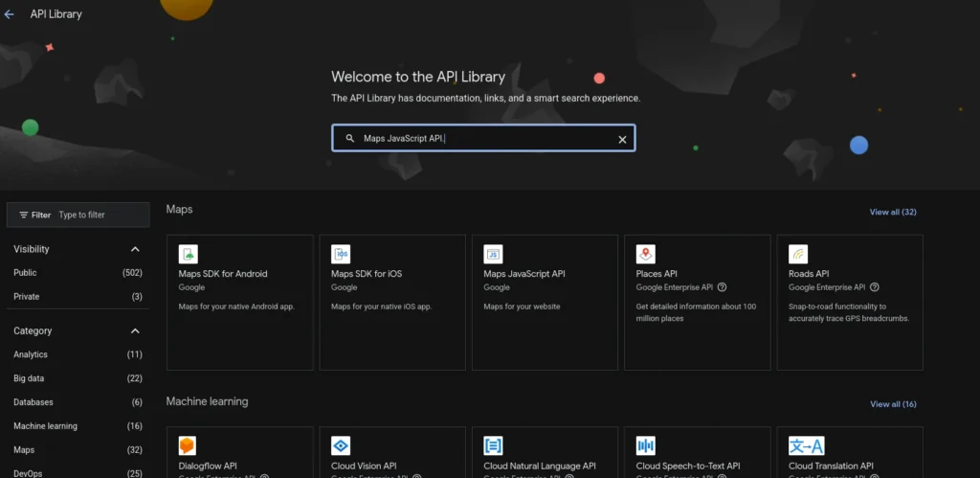Open the Maps SDK for Android icon
The image size is (980, 478).
coord(189,254)
